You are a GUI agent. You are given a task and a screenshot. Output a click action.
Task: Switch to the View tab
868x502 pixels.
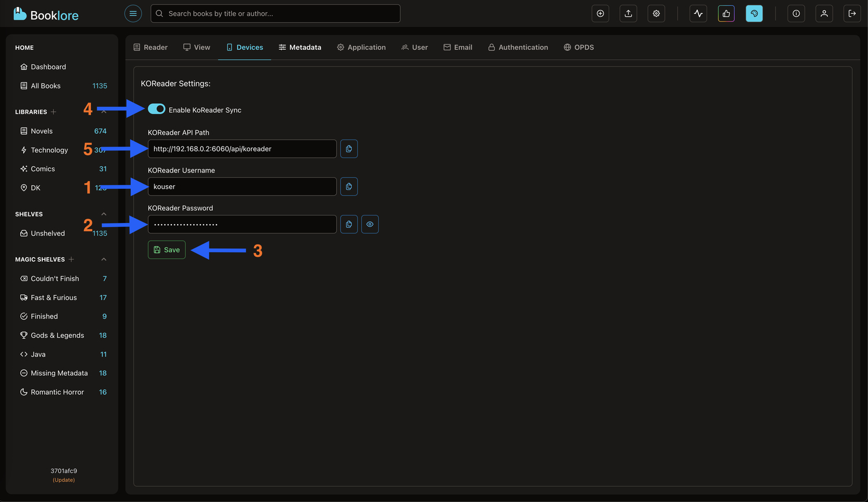[x=197, y=47]
